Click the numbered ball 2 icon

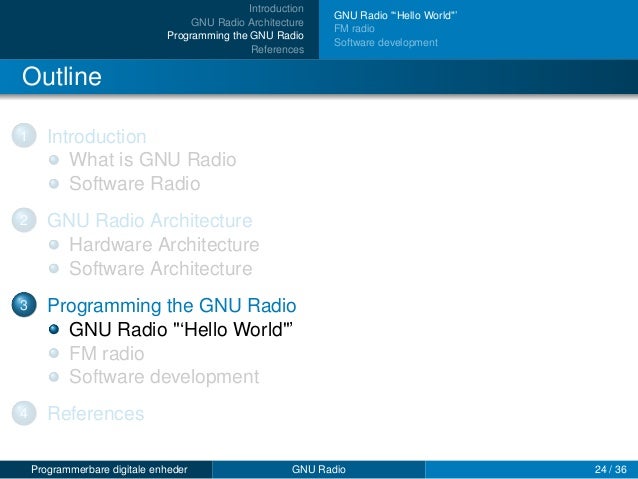24,220
